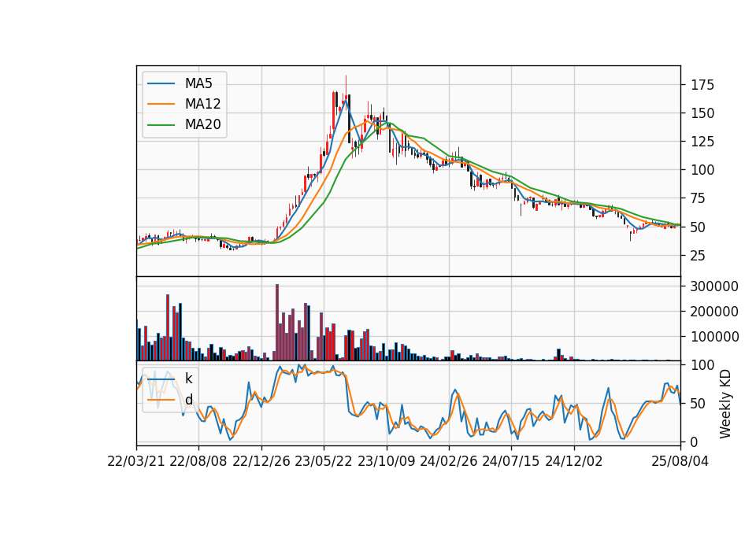
Task: Click the 23/05/22 date label
Action: click(324, 461)
